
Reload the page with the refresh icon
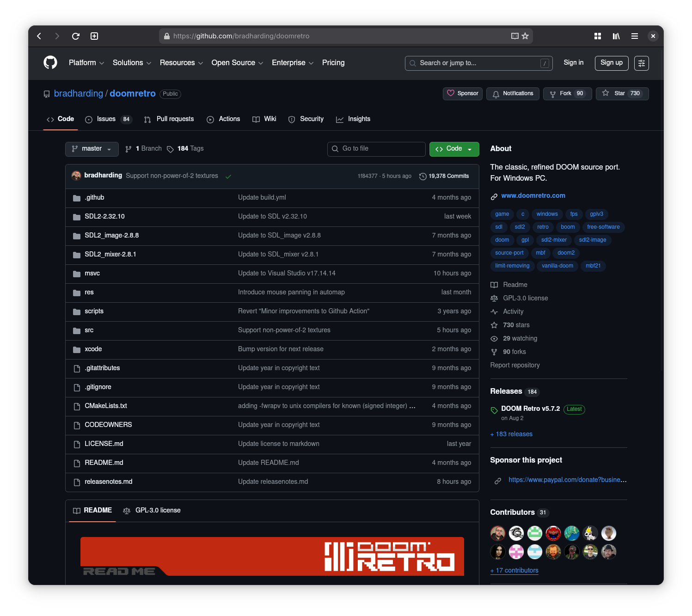(76, 36)
